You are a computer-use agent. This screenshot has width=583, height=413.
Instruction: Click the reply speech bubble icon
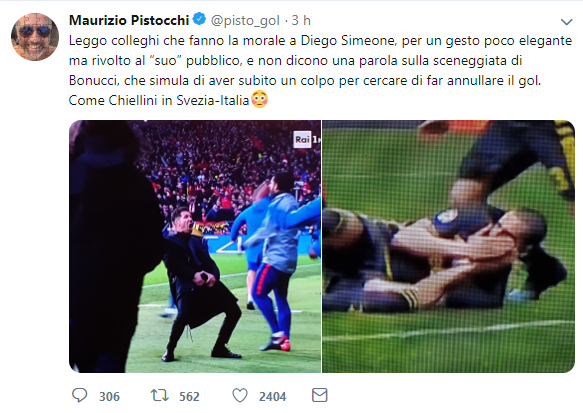79,396
